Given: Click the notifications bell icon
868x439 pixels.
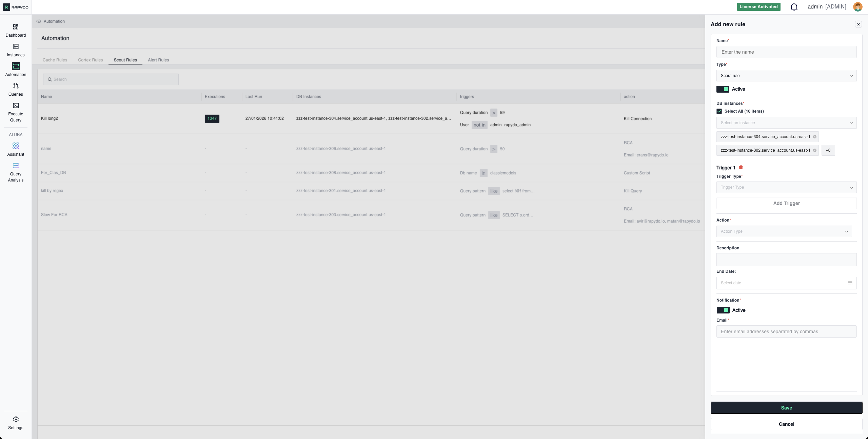Looking at the screenshot, I should [794, 7].
